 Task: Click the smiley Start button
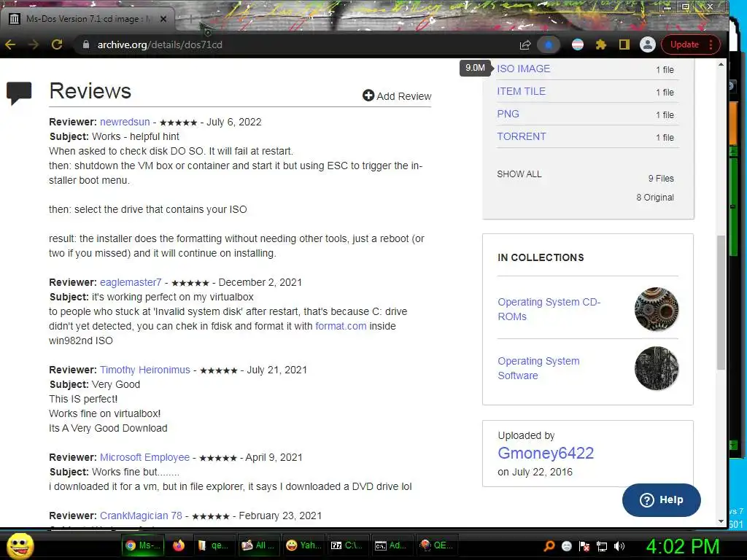pyautogui.click(x=20, y=545)
